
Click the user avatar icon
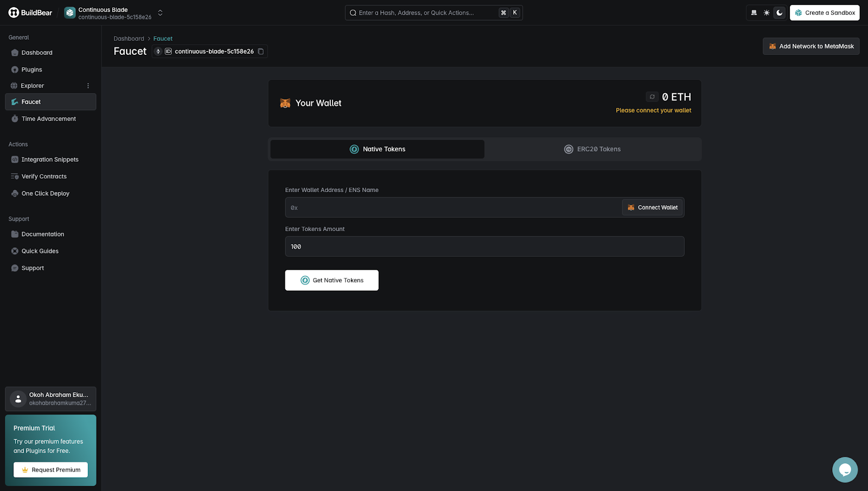[x=18, y=399]
